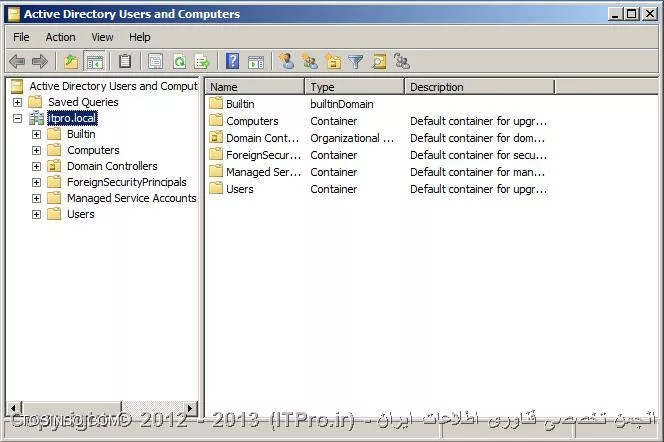Select Computers in the tree

[93, 150]
